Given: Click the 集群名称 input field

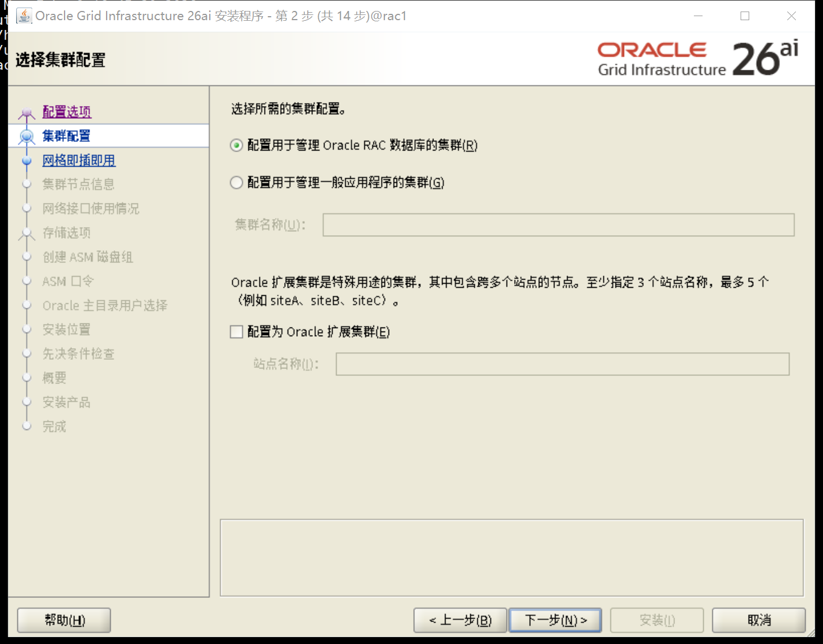Looking at the screenshot, I should [558, 225].
